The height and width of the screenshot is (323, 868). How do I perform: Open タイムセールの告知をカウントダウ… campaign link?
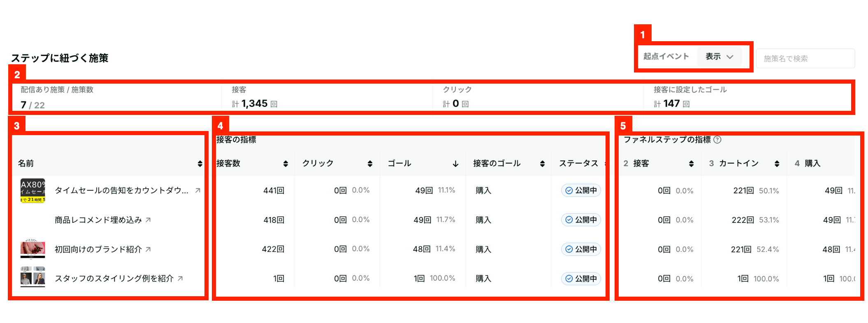121,190
